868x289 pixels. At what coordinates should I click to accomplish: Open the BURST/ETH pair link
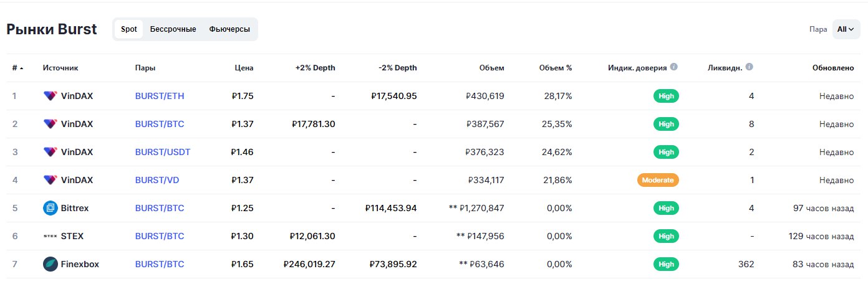(x=160, y=96)
